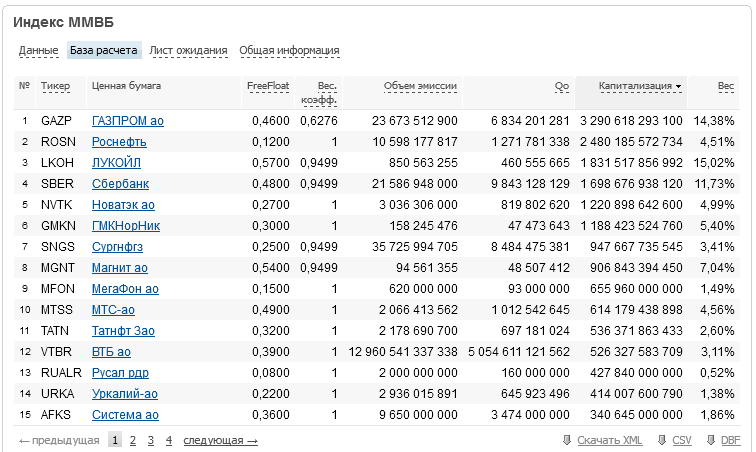Click the XML download arrow icon
This screenshot has height=452, width=756.
[567, 440]
